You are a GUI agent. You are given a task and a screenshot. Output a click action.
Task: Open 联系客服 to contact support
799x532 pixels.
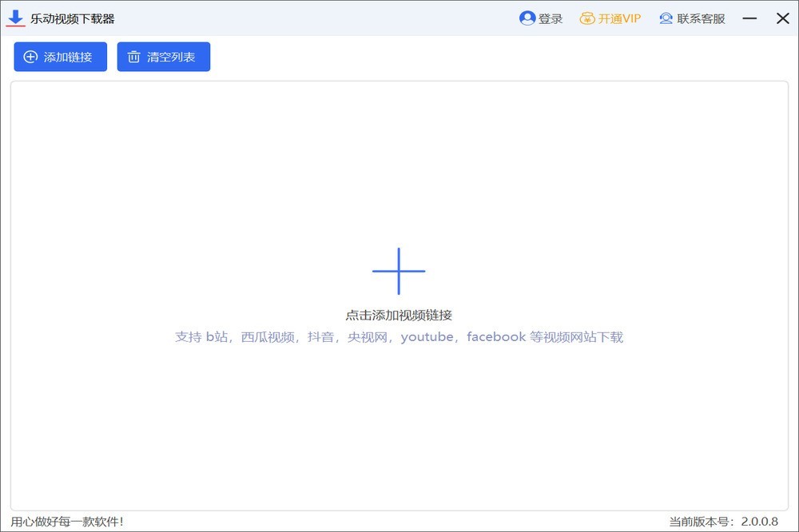701,18
